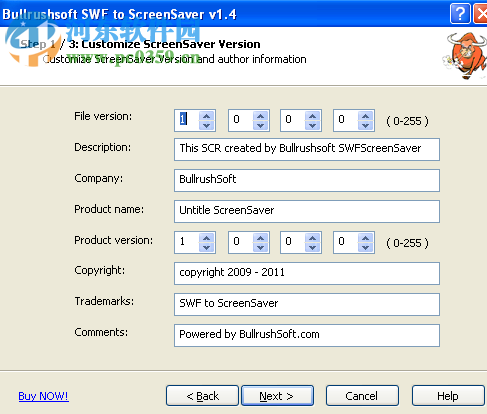Viewport: 487px width, 414px height.
Task: Decrease third File version number spinner
Action: point(312,125)
